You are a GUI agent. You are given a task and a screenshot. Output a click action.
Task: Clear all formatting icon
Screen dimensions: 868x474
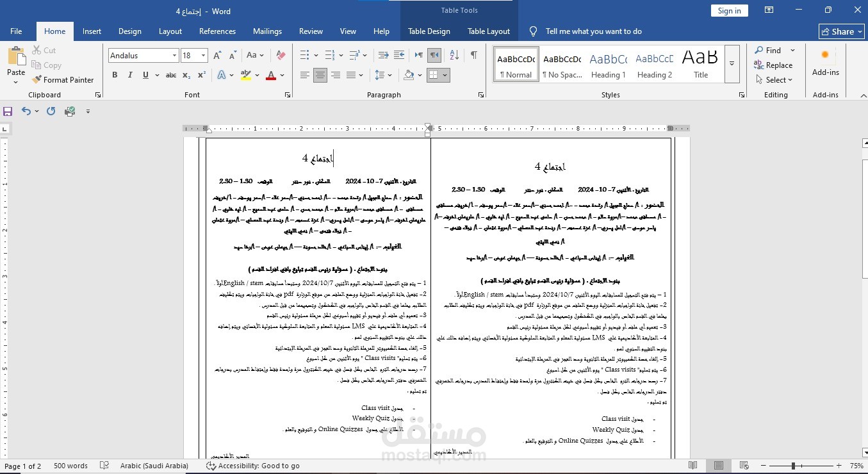tap(281, 56)
